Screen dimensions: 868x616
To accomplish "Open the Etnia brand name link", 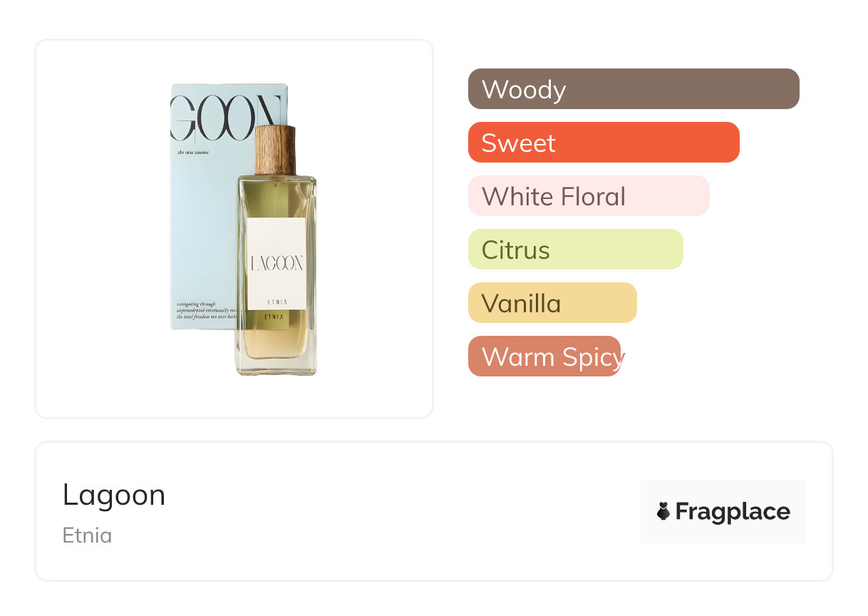I will [87, 535].
